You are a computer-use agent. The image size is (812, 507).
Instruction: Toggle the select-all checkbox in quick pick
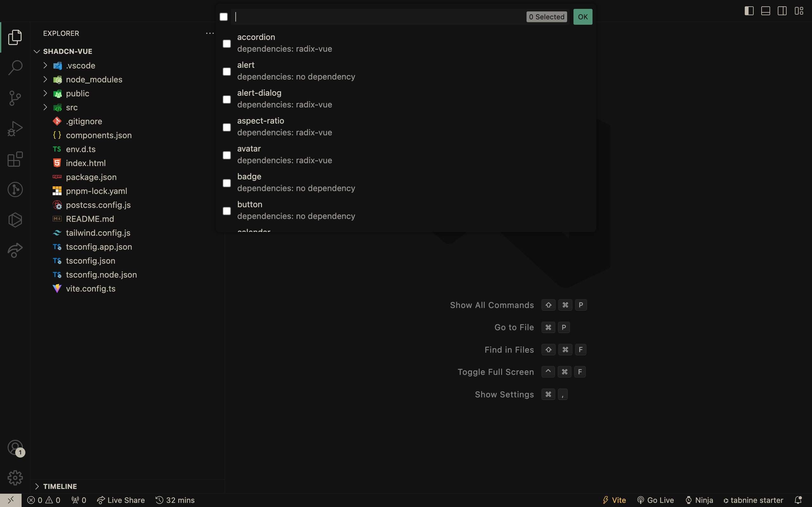(224, 17)
